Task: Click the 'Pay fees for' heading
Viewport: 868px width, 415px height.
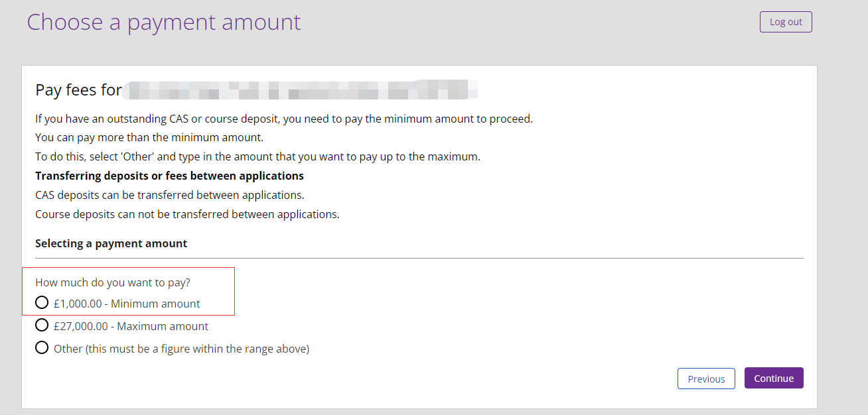Action: tap(78, 90)
